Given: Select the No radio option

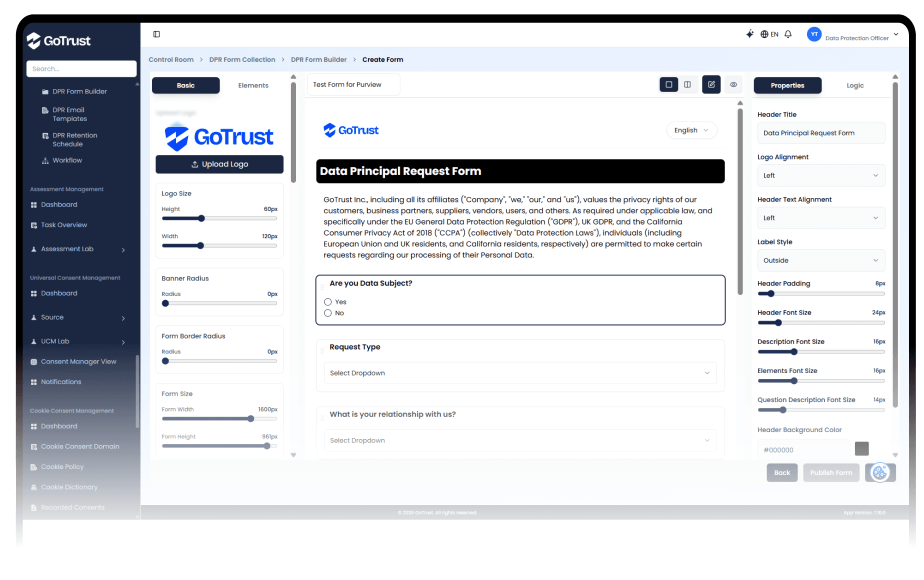Looking at the screenshot, I should coord(328,313).
